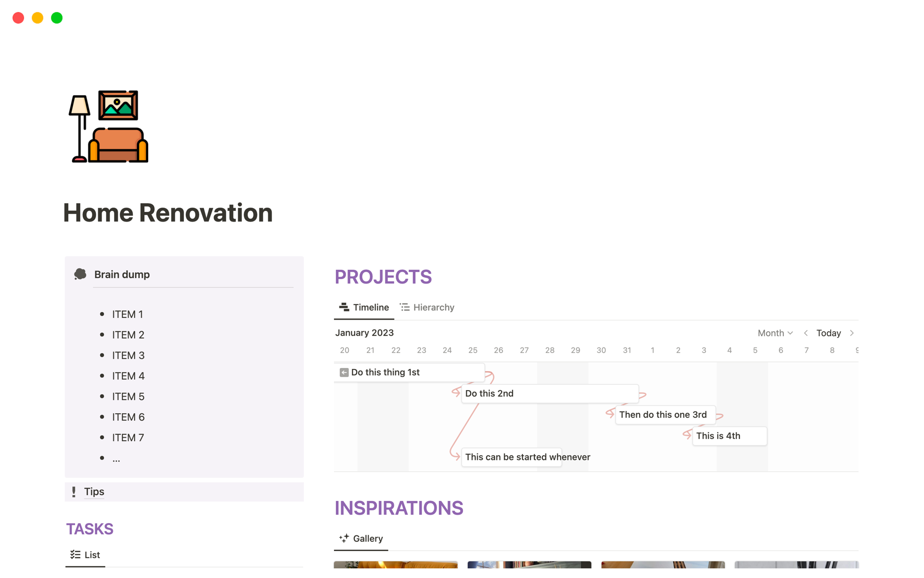
Task: Click the Gallery sparkle icon
Action: coord(344,539)
